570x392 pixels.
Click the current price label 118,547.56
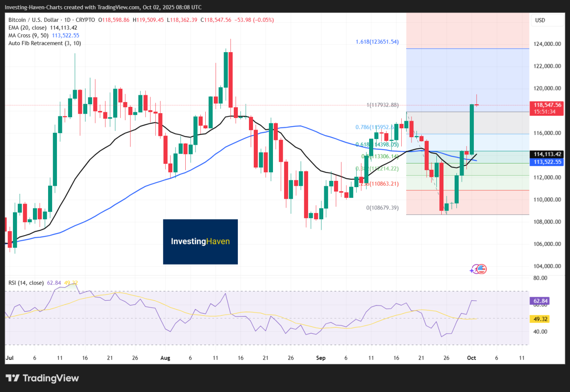(548, 105)
